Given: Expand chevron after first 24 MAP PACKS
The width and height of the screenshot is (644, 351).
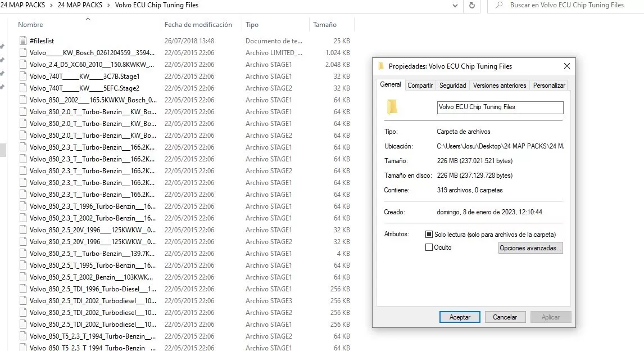Looking at the screenshot, I should 51,5.
